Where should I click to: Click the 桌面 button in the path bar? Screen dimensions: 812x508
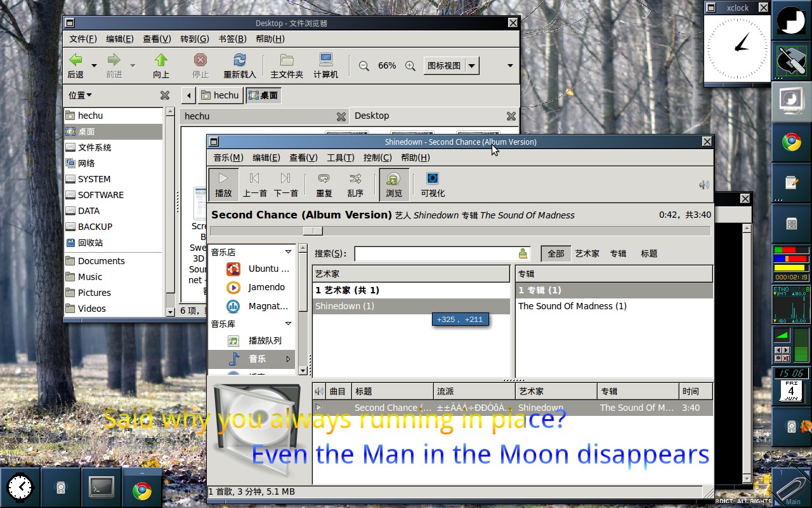(263, 95)
